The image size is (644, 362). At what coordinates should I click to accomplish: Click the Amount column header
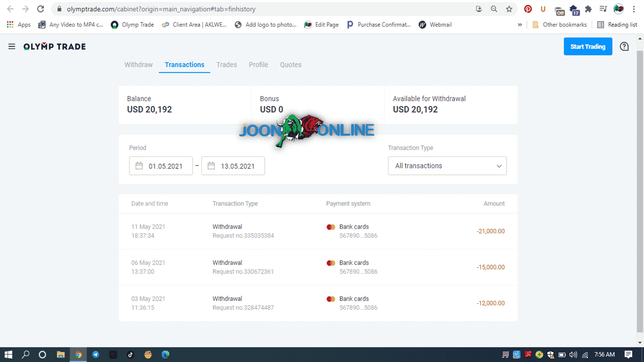(494, 204)
